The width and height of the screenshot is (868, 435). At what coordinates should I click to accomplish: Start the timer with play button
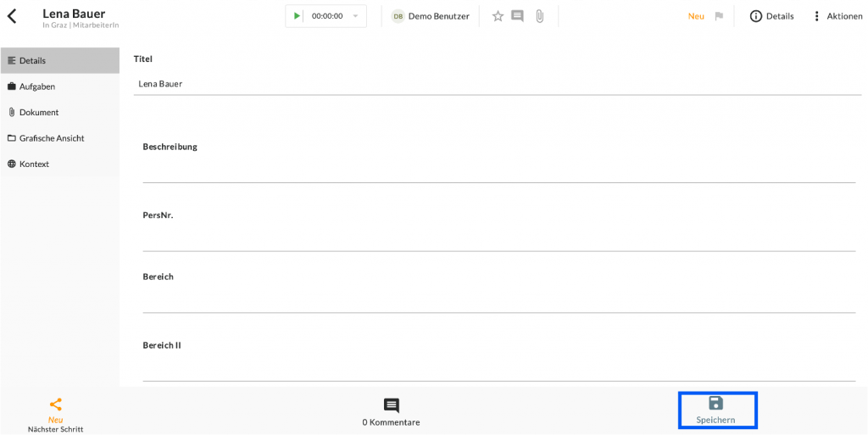(x=297, y=16)
